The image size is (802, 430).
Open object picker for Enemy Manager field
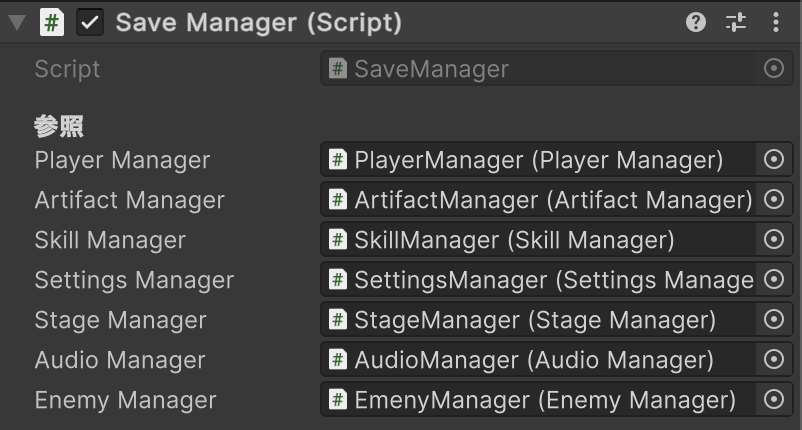(x=774, y=399)
